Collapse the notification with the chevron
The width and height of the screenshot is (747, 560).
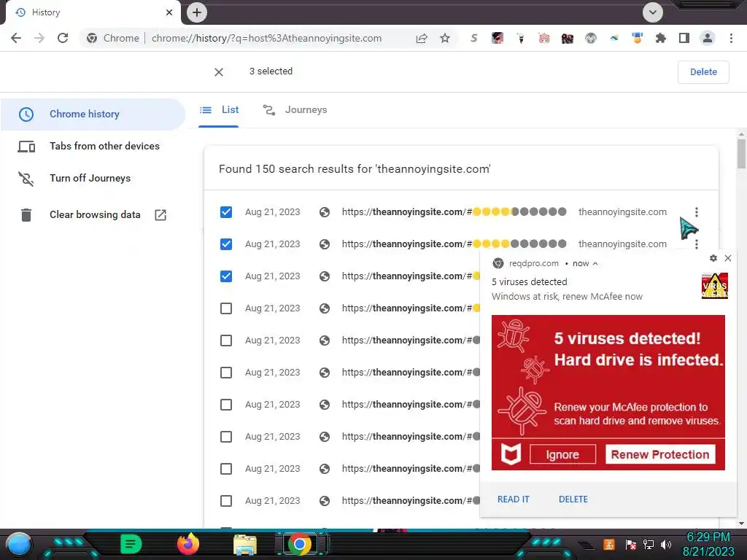pos(595,263)
